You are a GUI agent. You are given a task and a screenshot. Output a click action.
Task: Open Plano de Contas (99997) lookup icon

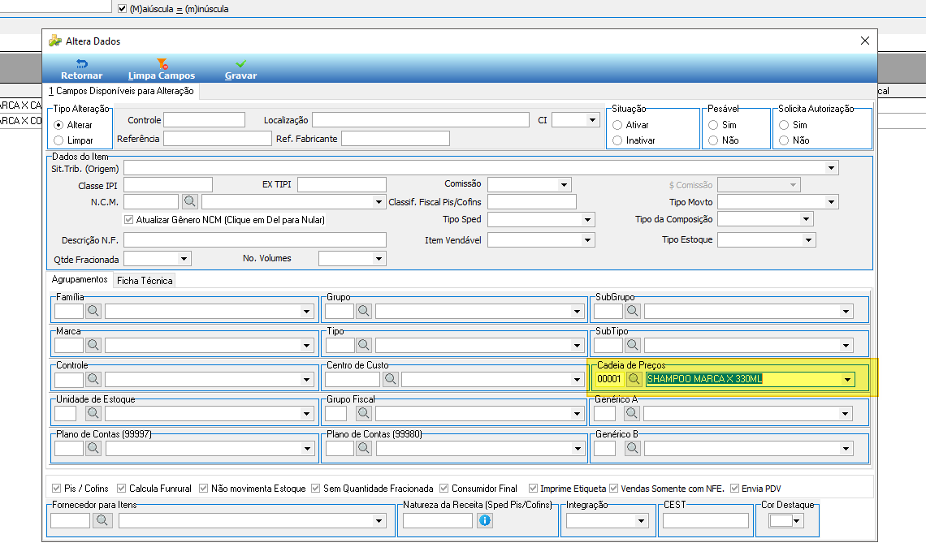coord(93,449)
